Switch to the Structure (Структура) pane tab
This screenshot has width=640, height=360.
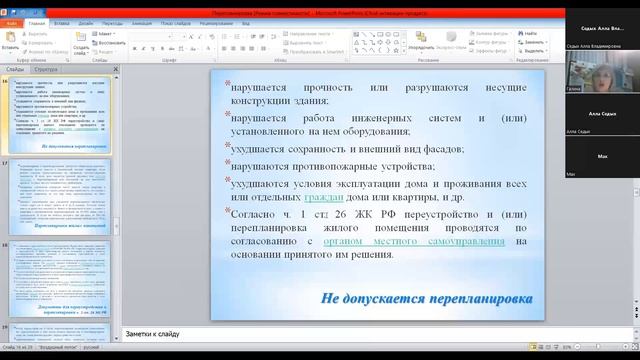[x=46, y=69]
